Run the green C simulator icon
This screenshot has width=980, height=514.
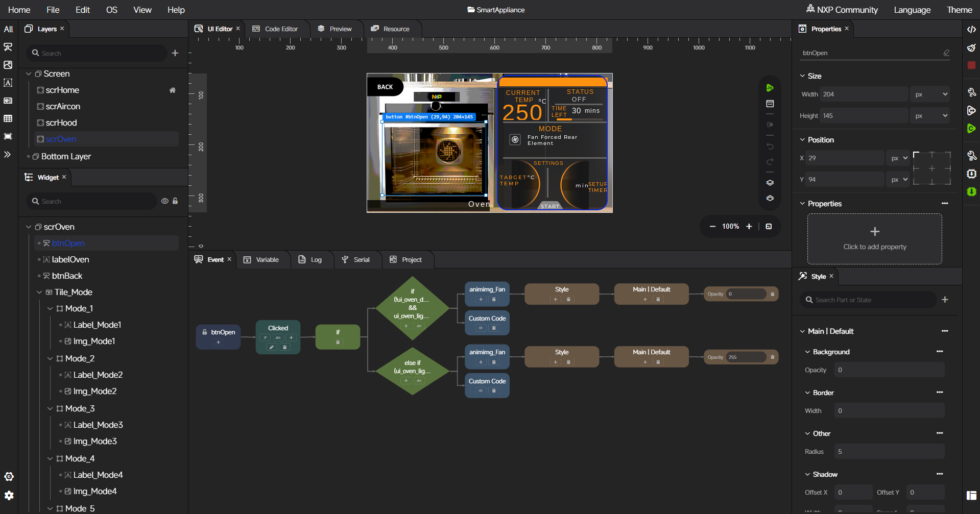pos(971,129)
